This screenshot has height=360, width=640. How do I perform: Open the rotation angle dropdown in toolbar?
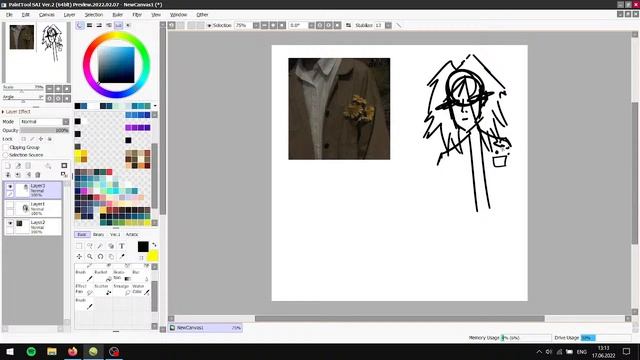tap(311, 25)
